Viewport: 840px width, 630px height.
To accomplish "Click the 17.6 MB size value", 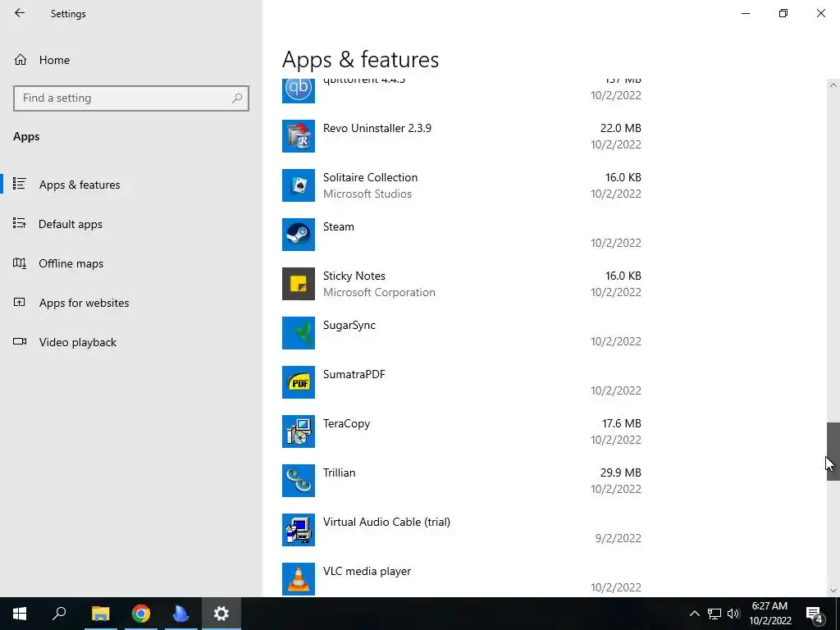I will point(622,424).
